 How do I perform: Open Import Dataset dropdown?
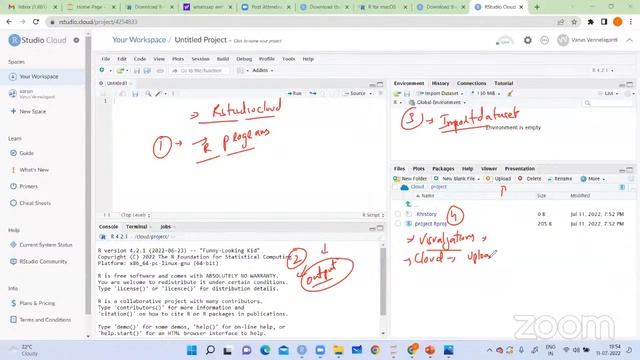440,93
